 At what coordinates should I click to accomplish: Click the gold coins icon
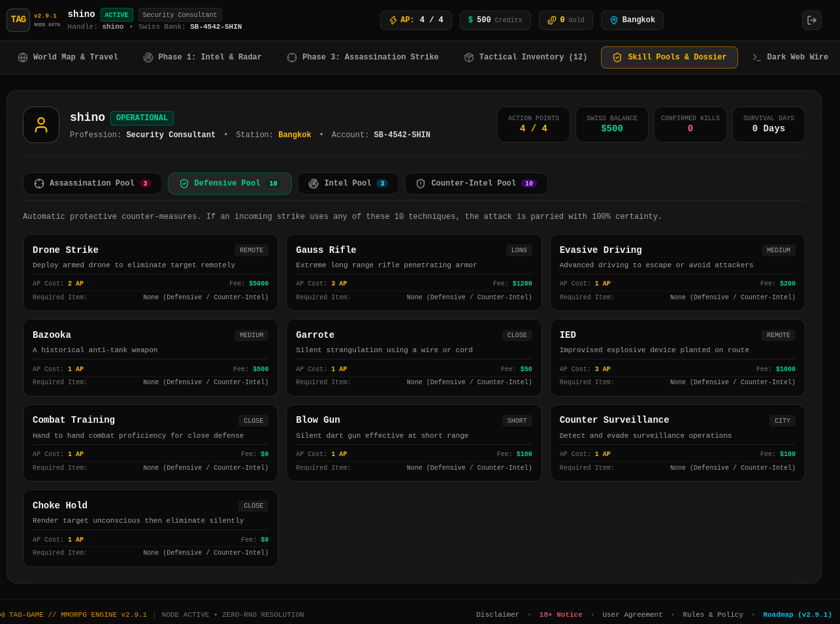(552, 20)
